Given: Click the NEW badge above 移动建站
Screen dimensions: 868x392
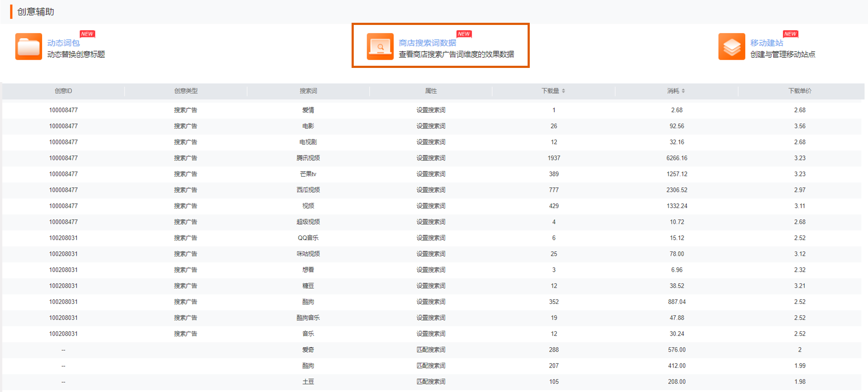Looking at the screenshot, I should click(791, 34).
